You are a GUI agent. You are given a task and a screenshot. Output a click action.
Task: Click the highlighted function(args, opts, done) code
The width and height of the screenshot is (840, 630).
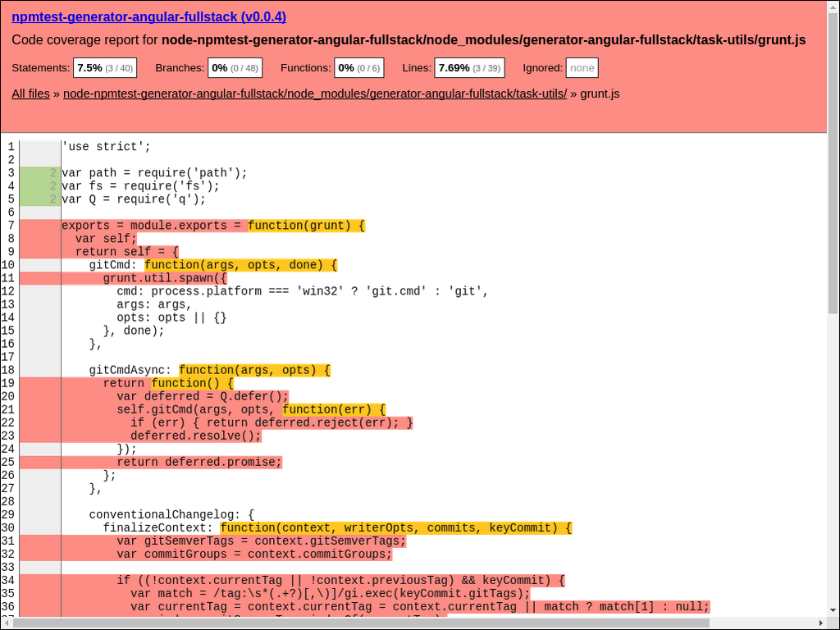coord(240,265)
